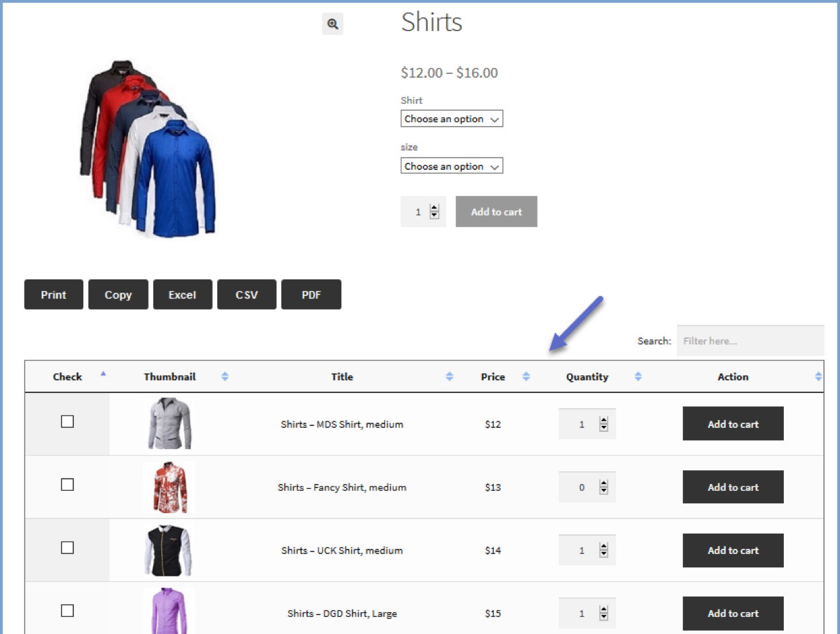Add Fancy Shirt, medium to cart
840x634 pixels.
(733, 487)
